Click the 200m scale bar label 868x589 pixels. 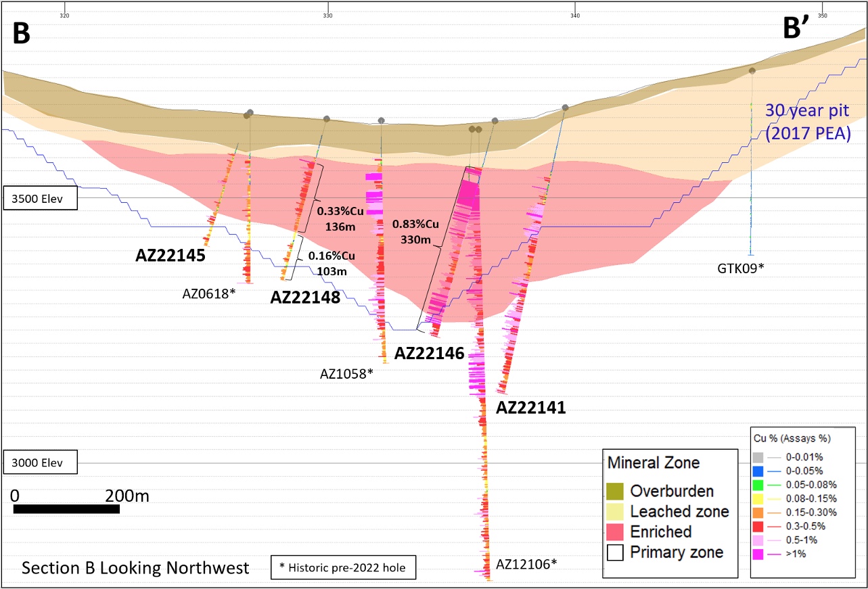pos(127,496)
